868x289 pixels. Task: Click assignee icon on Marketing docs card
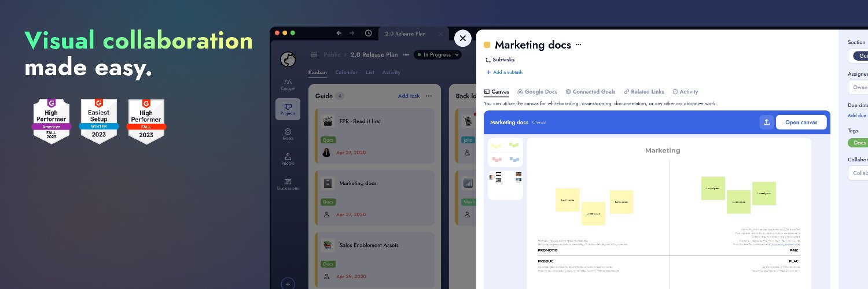(327, 214)
